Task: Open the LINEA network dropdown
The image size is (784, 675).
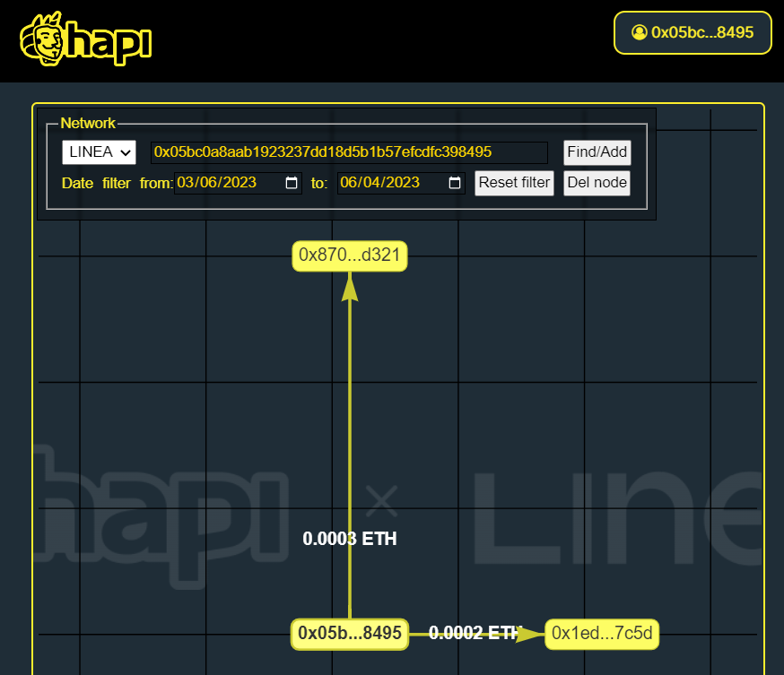Action: (99, 151)
